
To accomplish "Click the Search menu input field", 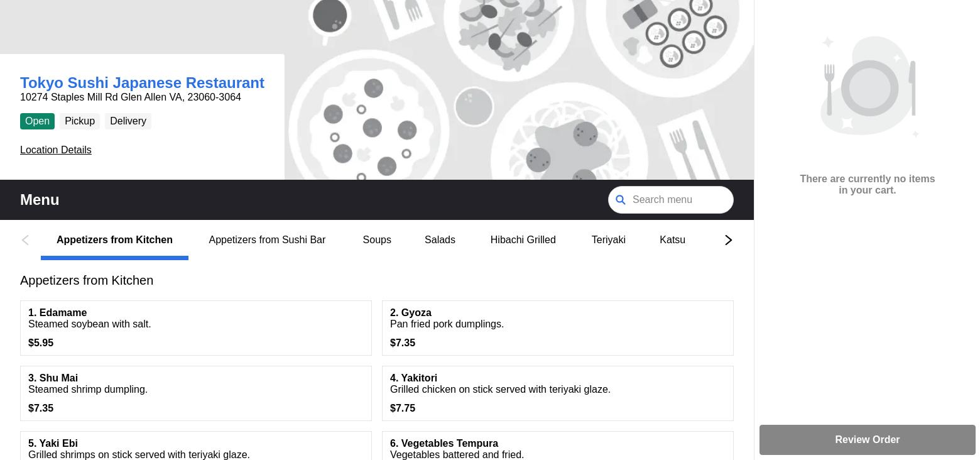I will (x=671, y=200).
